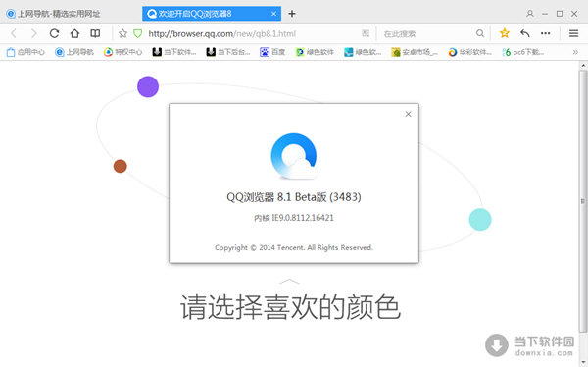Screen dimensions: 588x367
Task: Switch to 上网导航 tab
Action: click(53, 14)
